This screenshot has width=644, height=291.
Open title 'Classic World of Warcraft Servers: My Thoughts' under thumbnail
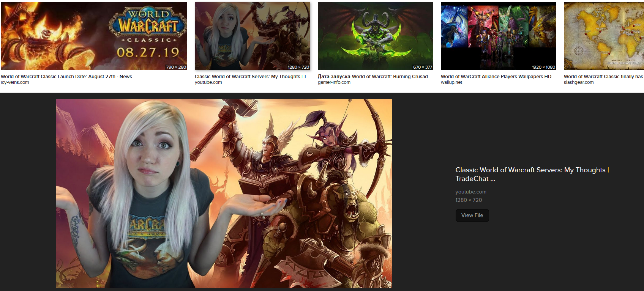click(x=253, y=77)
